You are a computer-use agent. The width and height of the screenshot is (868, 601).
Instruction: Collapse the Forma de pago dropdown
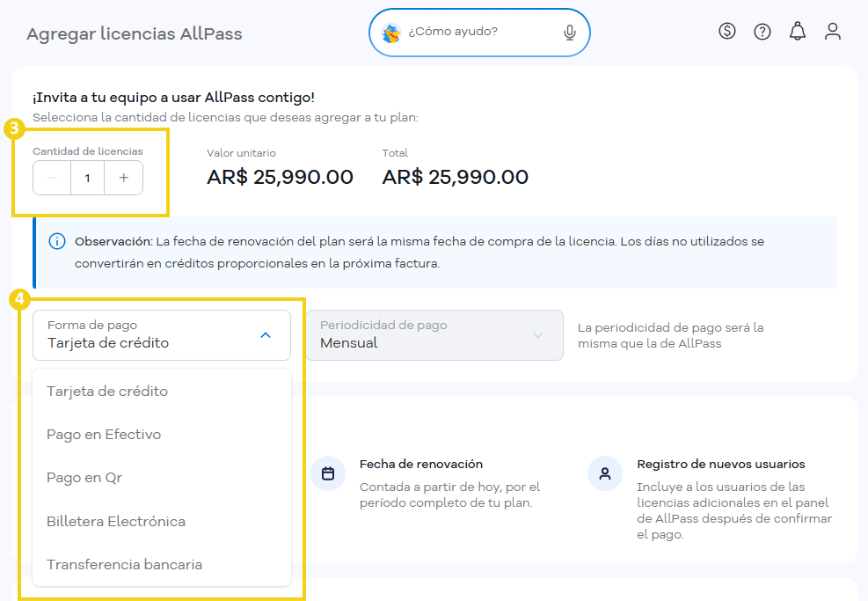162,335
